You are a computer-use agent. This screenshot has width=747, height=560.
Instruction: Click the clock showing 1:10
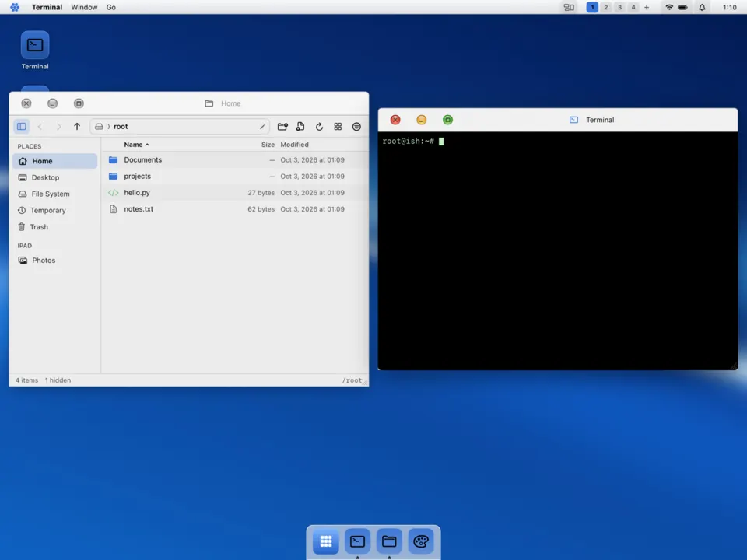click(729, 7)
